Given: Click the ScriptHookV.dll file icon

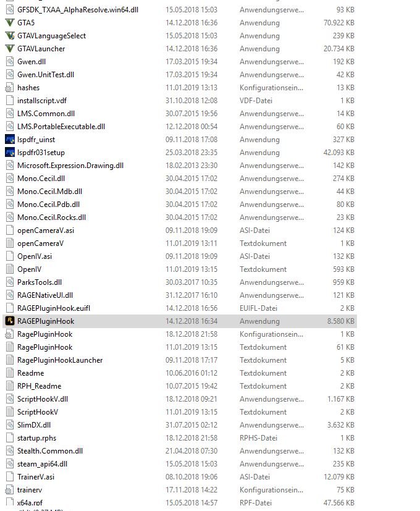Looking at the screenshot, I should (10, 399).
